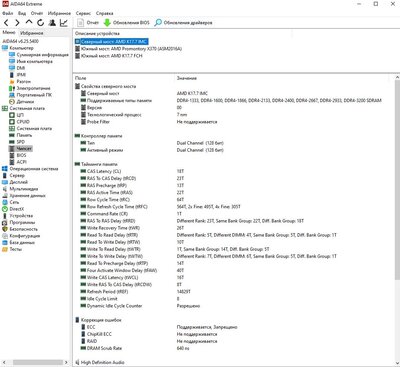Click the Forward navigation arrow

point(17,23)
